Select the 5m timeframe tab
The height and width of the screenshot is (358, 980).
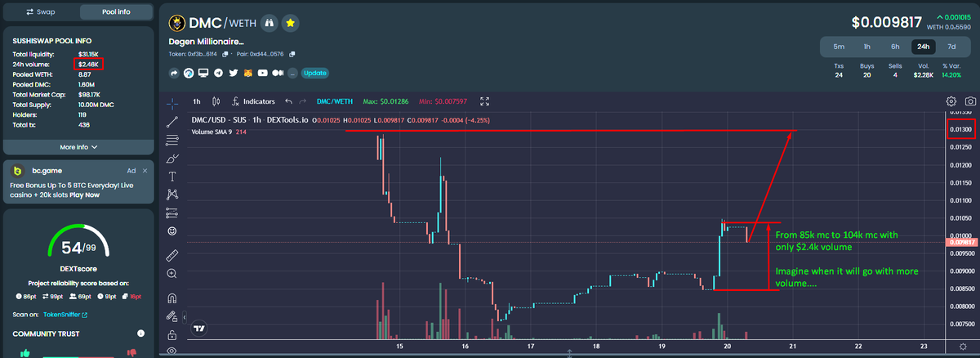pos(839,47)
